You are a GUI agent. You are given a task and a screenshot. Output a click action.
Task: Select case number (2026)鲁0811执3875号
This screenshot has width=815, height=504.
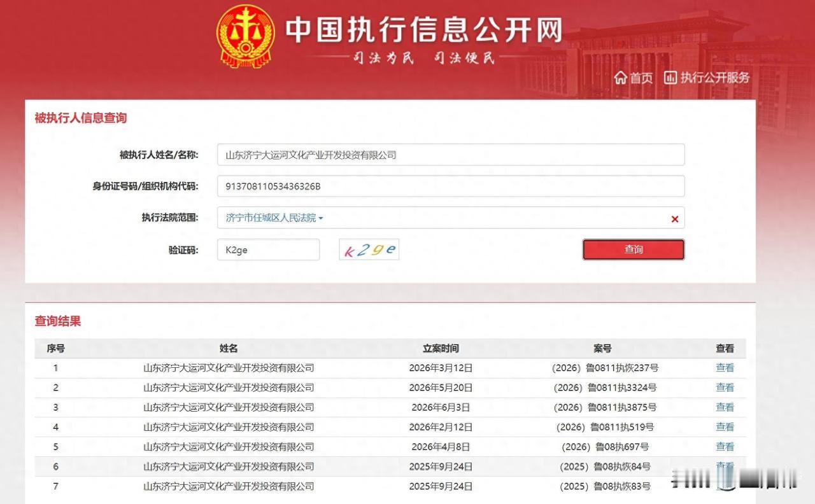click(605, 407)
